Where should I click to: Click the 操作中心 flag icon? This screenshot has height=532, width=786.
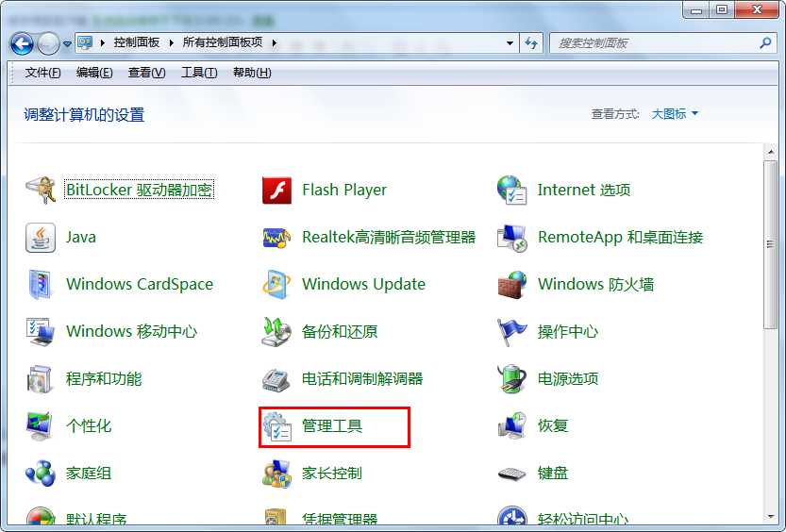pos(511,332)
